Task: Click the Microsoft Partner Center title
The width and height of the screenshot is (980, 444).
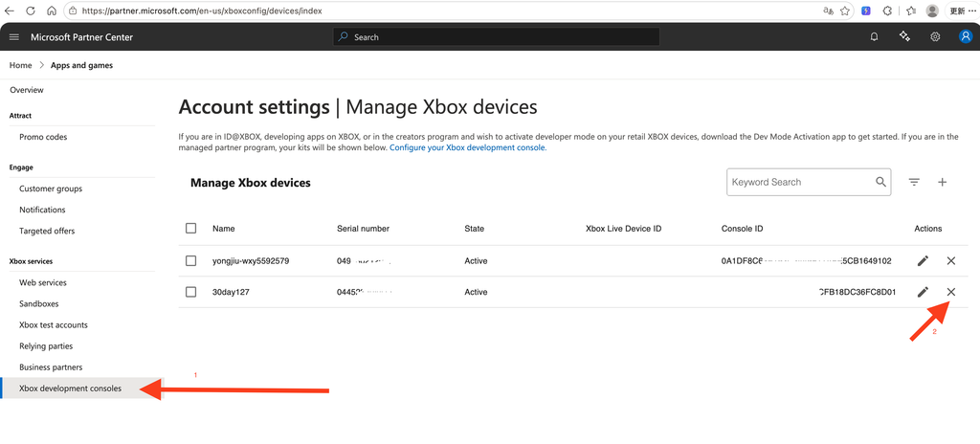Action: (x=82, y=37)
